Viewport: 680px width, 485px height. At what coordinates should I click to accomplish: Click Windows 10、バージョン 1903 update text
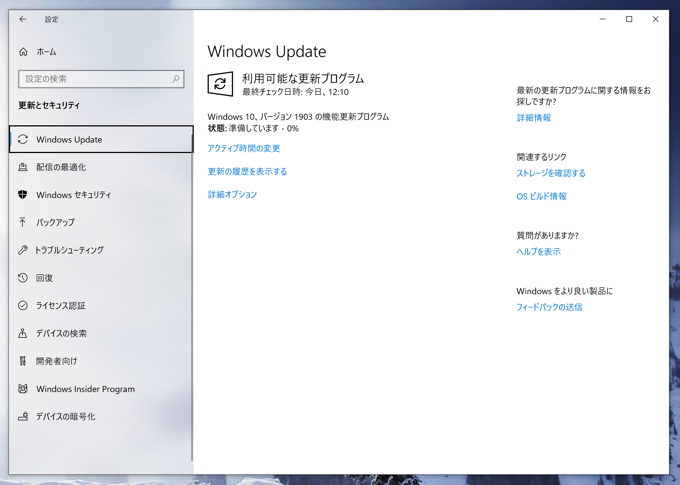298,117
